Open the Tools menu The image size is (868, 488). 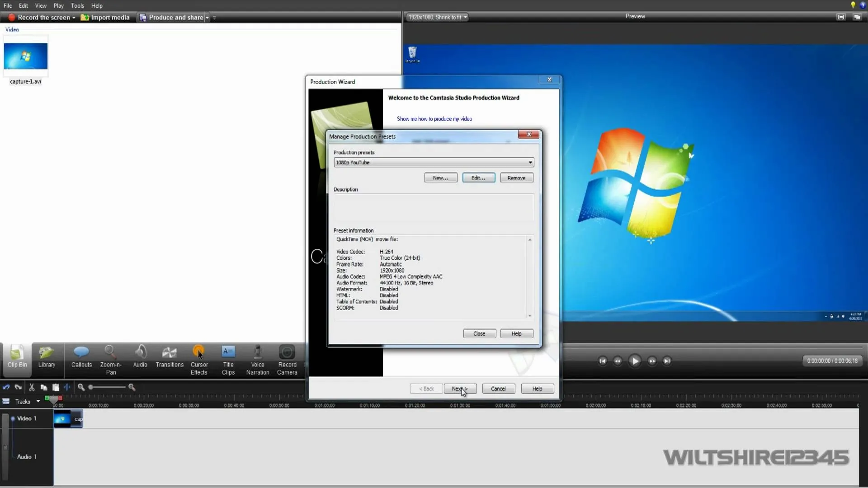(77, 6)
